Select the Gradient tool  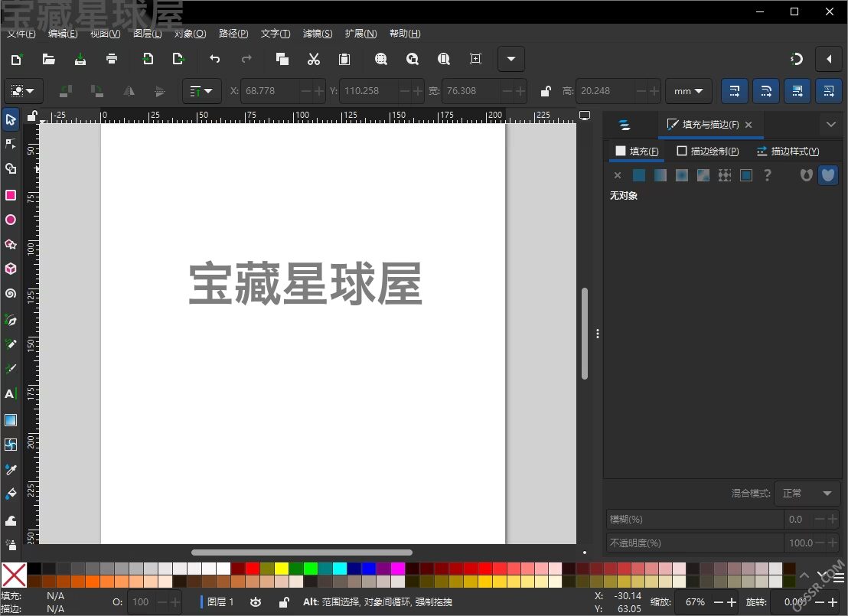click(x=10, y=420)
